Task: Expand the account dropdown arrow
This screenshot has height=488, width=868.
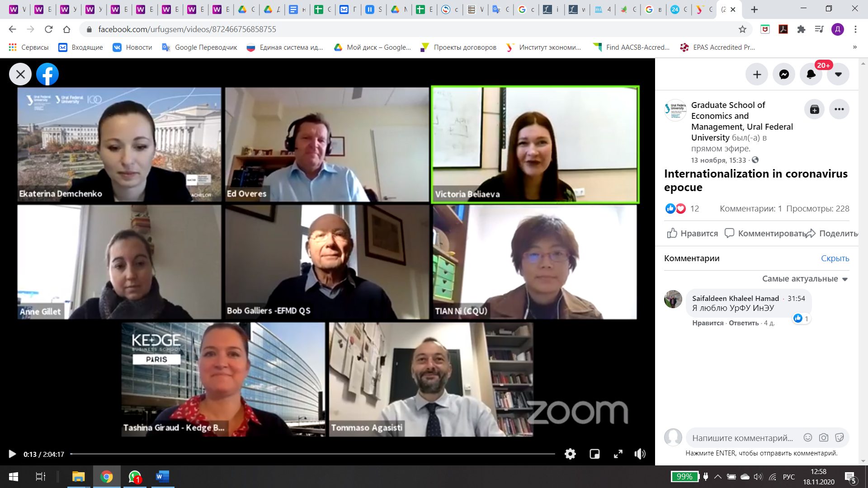Action: point(838,75)
